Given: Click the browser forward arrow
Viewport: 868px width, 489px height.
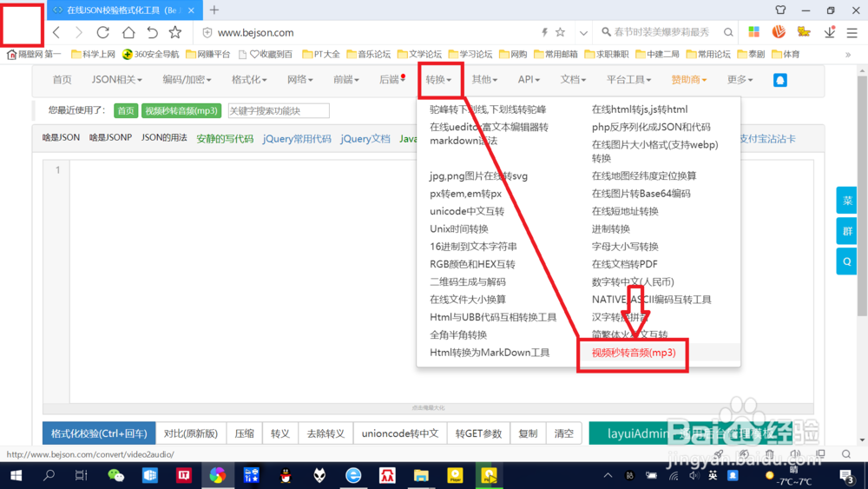Looking at the screenshot, I should pyautogui.click(x=79, y=32).
